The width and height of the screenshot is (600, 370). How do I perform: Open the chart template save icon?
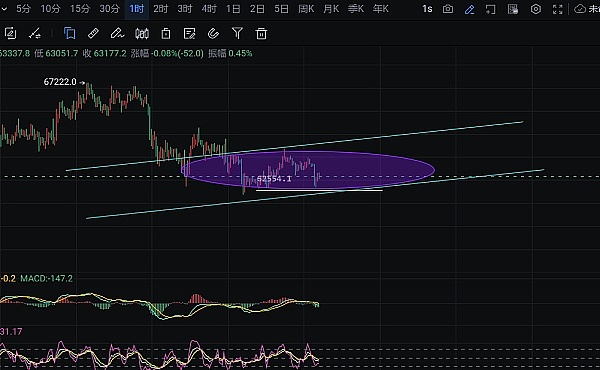513,9
